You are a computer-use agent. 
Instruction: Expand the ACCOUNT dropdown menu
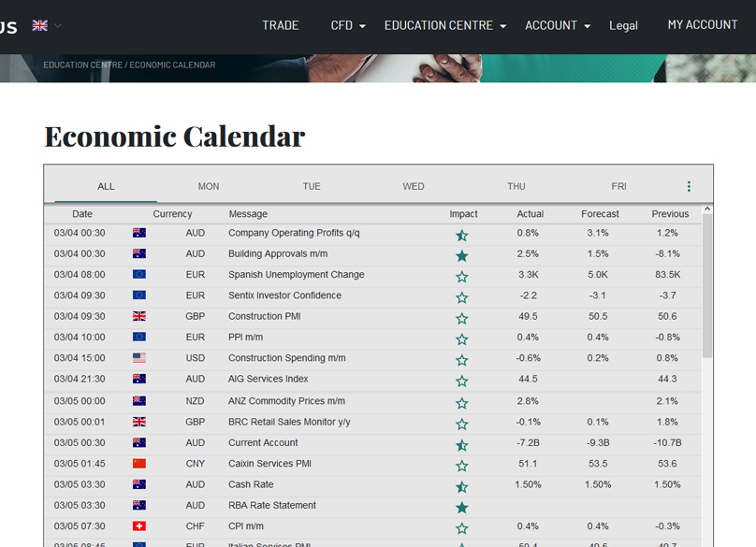[558, 25]
